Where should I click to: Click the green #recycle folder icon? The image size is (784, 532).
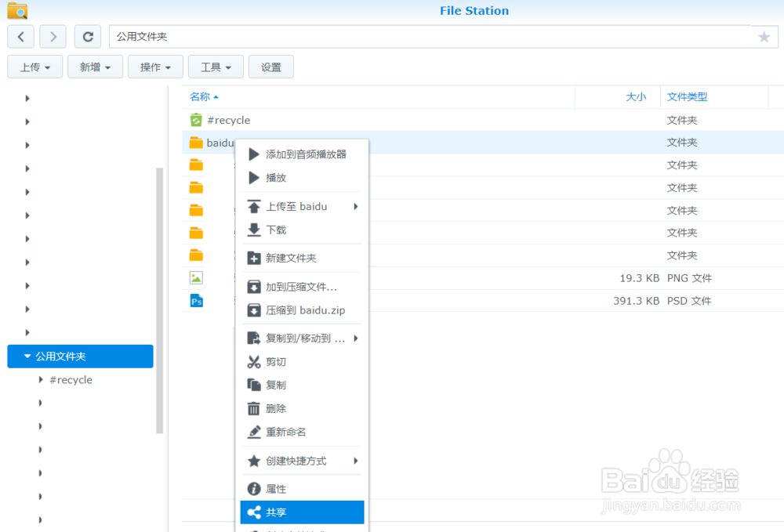(x=196, y=119)
